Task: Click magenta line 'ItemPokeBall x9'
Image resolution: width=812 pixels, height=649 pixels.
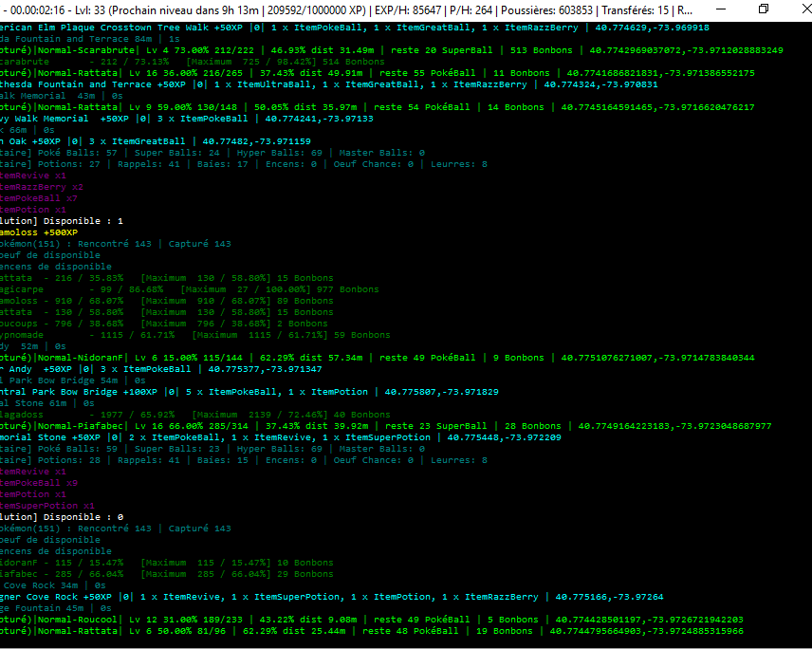Action: click(x=39, y=483)
